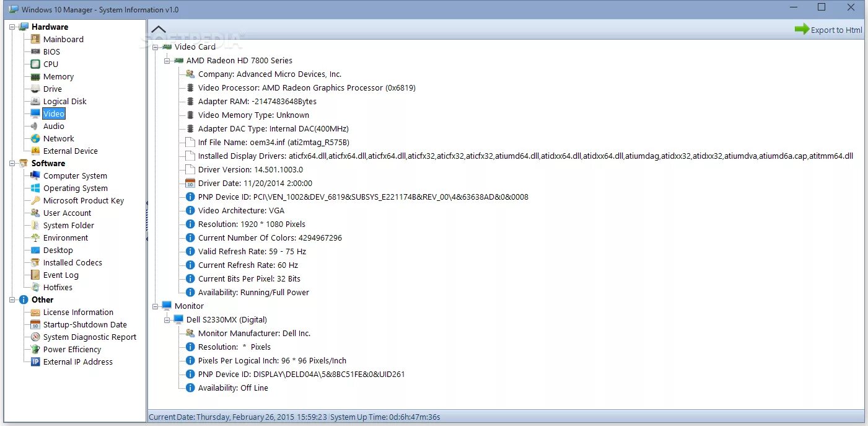868x426 pixels.
Task: Select the Company: Advanced Micro Devices row
Action: click(x=270, y=74)
